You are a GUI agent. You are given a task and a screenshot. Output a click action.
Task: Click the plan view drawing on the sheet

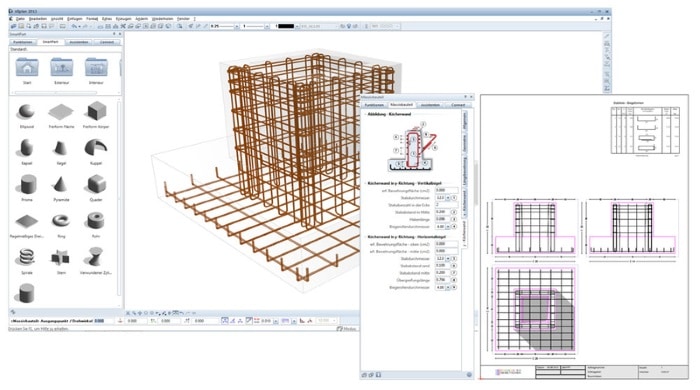point(535,310)
